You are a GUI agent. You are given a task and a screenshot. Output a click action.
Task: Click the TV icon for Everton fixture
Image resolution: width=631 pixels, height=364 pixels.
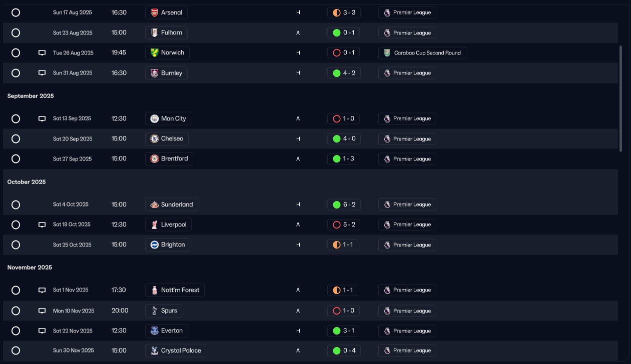42,331
